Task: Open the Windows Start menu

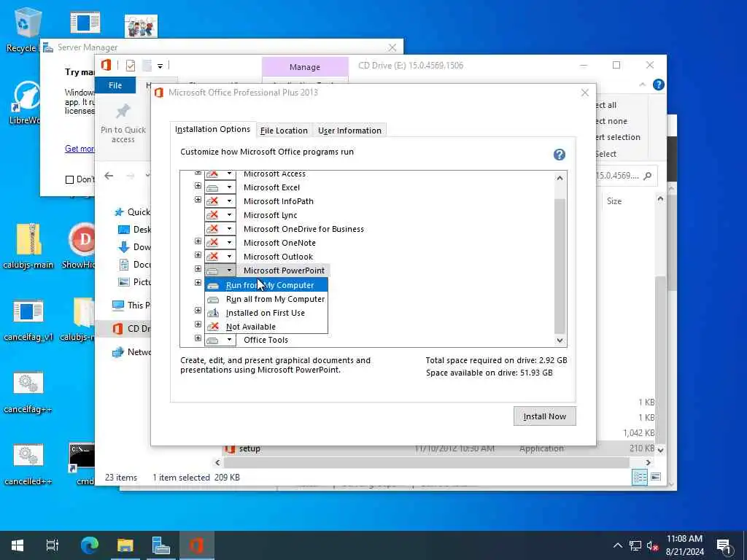Action: 18,545
